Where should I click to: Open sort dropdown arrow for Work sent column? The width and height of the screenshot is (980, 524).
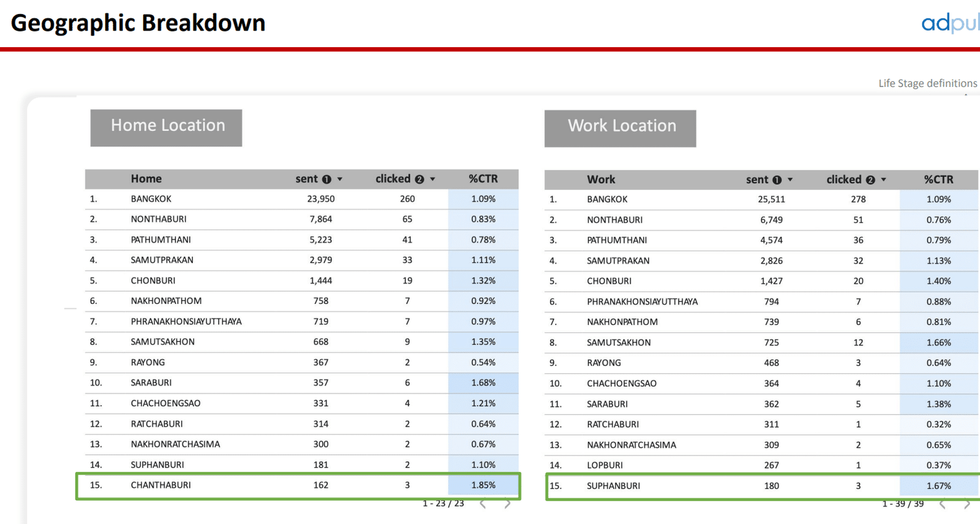point(790,180)
